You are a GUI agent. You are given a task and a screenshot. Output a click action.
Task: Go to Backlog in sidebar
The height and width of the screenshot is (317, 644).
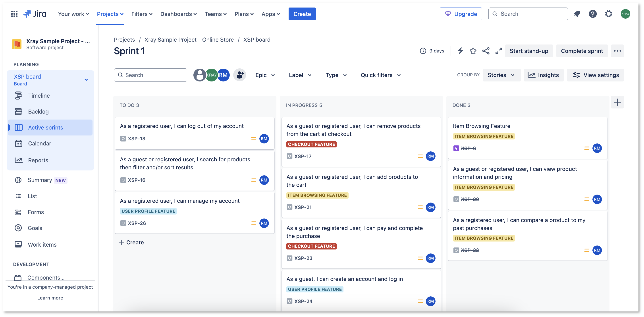[50, 112]
